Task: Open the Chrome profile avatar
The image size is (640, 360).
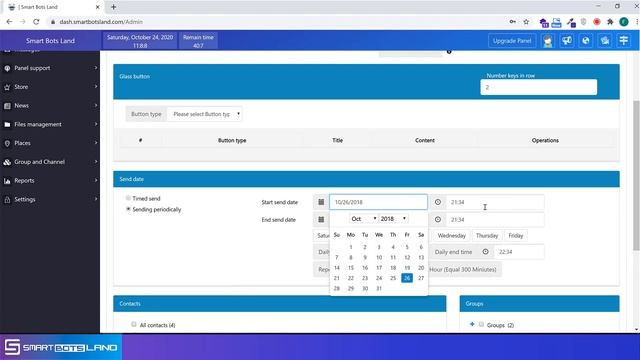Action: (x=624, y=22)
